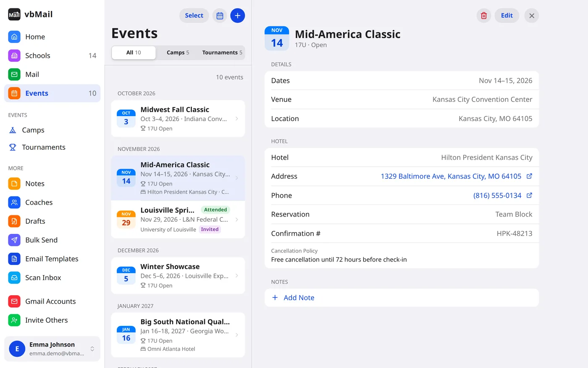Add a note to this event
The width and height of the screenshot is (588, 368).
point(402,298)
